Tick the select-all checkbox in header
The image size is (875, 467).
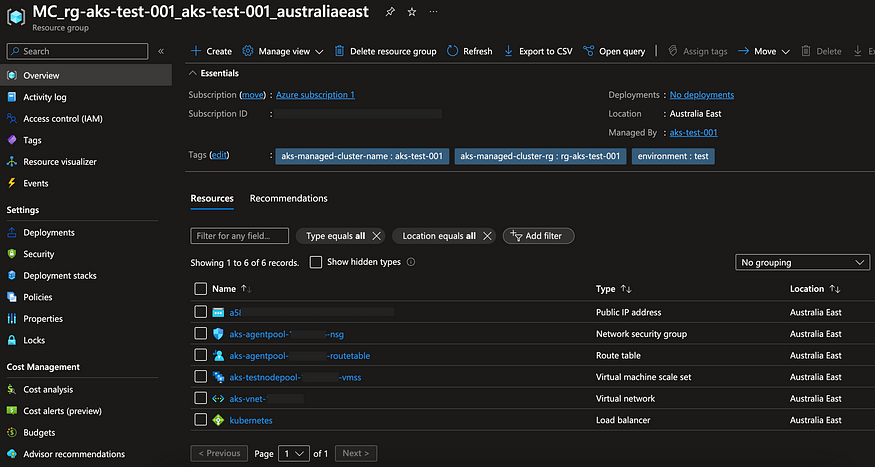pos(200,288)
